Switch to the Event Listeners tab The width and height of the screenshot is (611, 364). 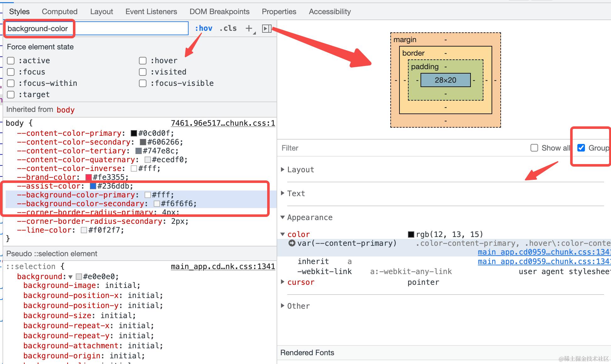(151, 12)
